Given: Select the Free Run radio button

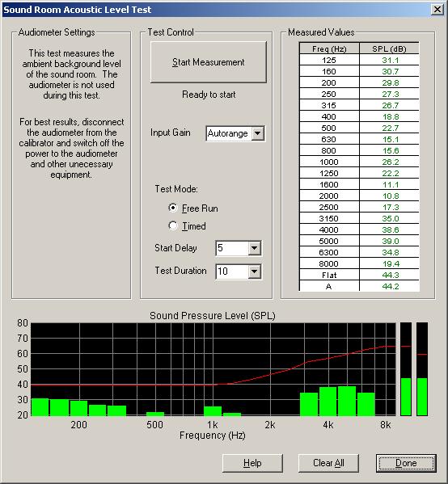Looking at the screenshot, I should (173, 208).
